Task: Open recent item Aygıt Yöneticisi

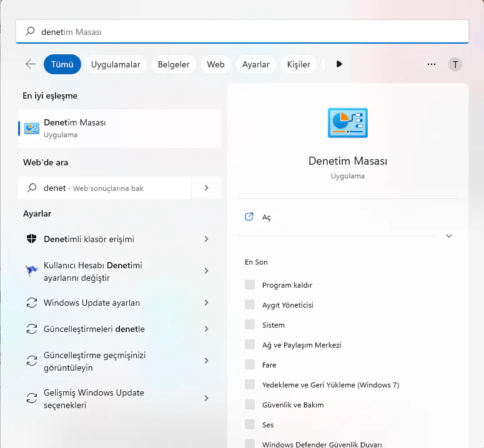Action: (287, 305)
